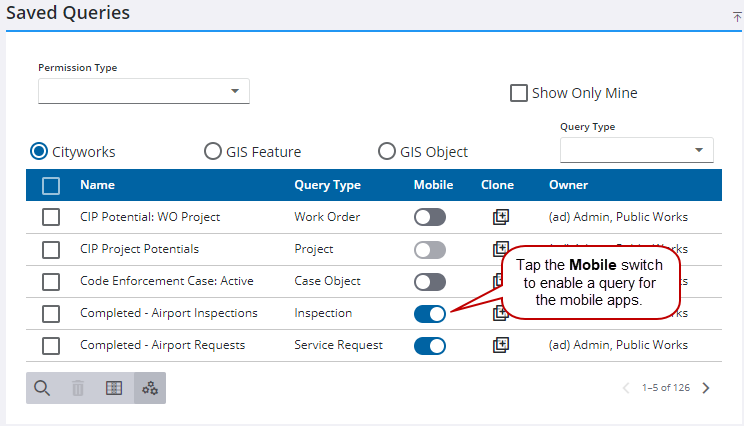The height and width of the screenshot is (426, 744).
Task: Select the GIS Object radio button
Action: tap(387, 151)
